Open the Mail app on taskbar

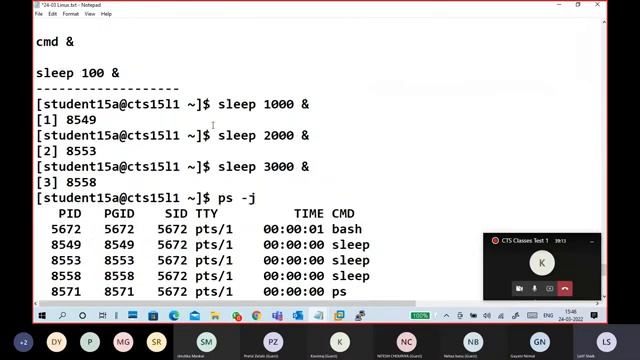pos(195,316)
